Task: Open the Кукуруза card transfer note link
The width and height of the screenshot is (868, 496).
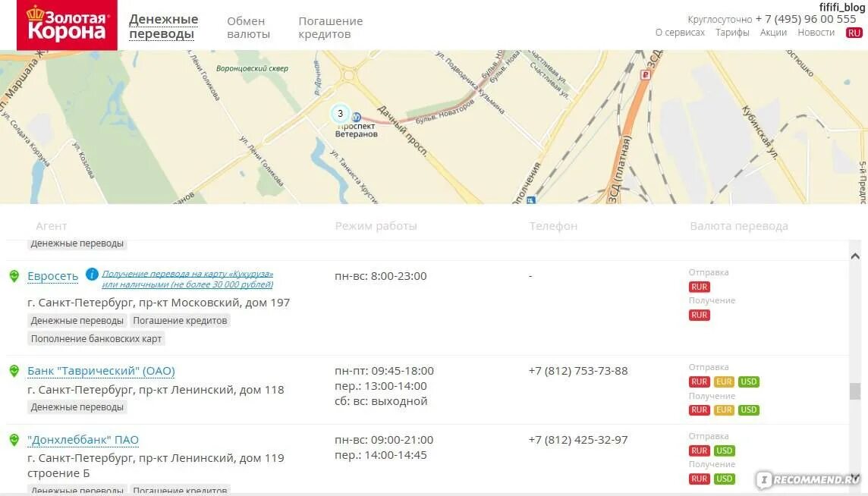Action: pyautogui.click(x=187, y=279)
